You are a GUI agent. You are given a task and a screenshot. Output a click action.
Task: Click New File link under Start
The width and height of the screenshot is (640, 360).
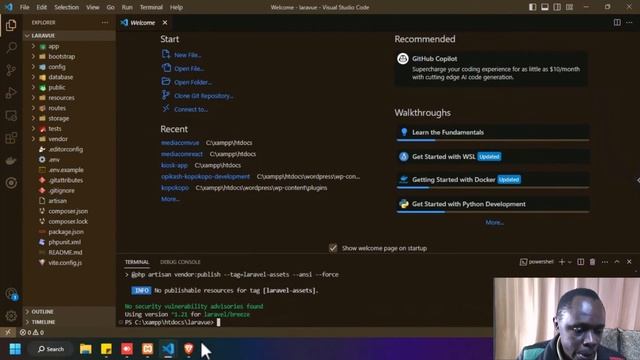(188, 55)
